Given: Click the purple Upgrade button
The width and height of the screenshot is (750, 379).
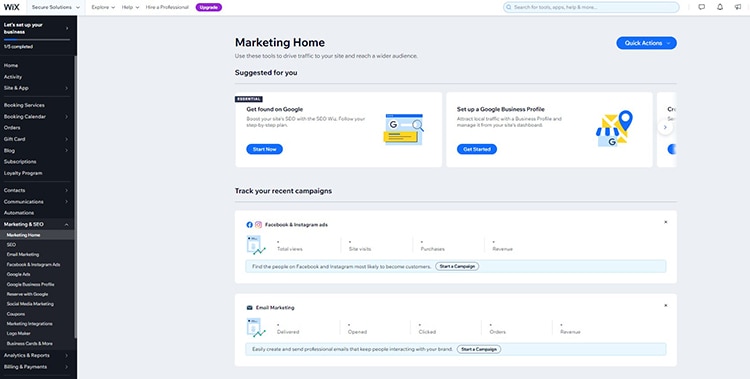Looking at the screenshot, I should pyautogui.click(x=209, y=8).
